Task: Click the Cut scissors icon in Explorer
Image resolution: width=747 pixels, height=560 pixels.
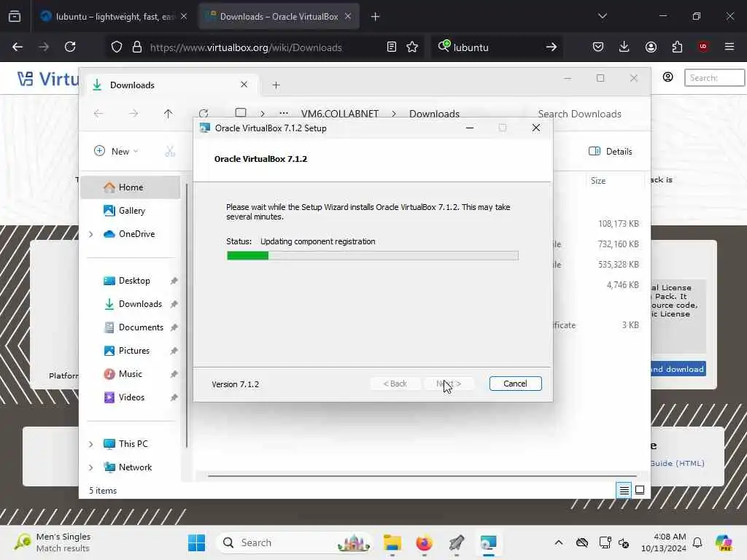Action: [x=170, y=151]
